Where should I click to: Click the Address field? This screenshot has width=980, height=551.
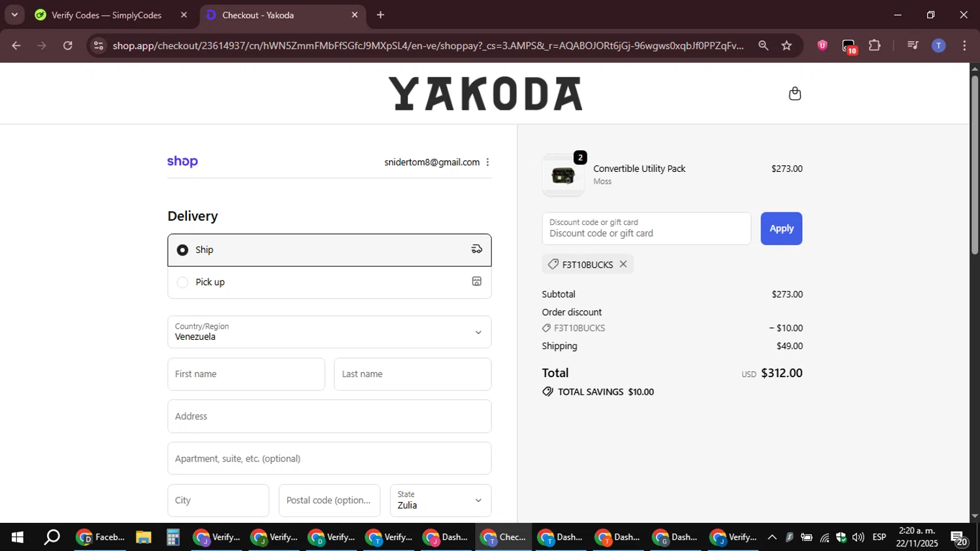(x=329, y=416)
